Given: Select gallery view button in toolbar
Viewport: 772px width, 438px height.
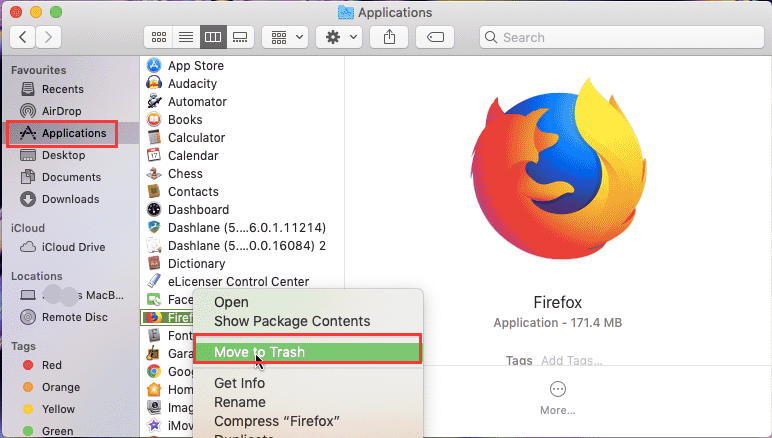Looking at the screenshot, I should 239,37.
